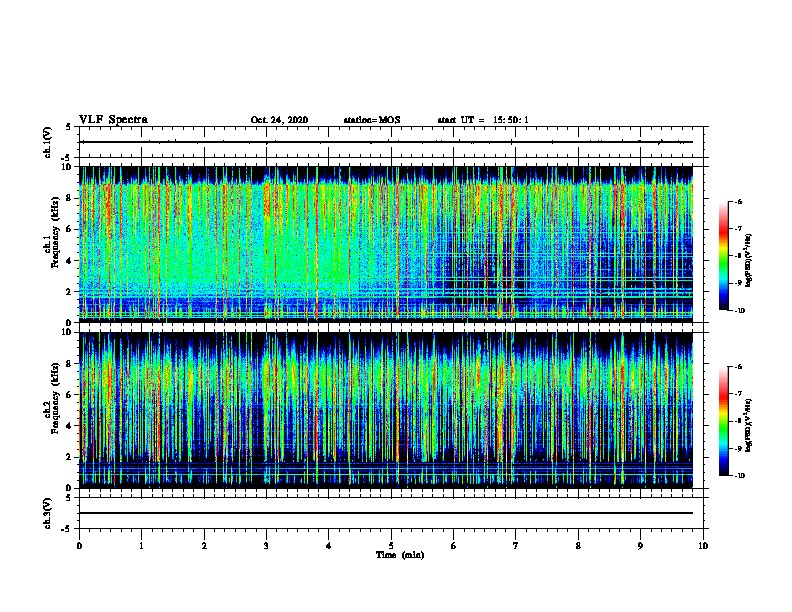This screenshot has height=612, width=792.
Task: Click time axis tick label "1"
Action: pos(141,546)
